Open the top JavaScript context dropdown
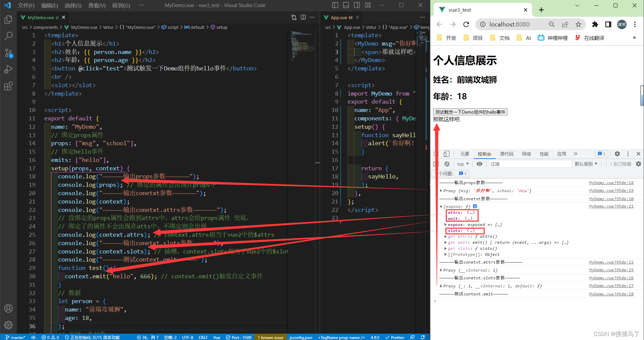 [x=463, y=164]
